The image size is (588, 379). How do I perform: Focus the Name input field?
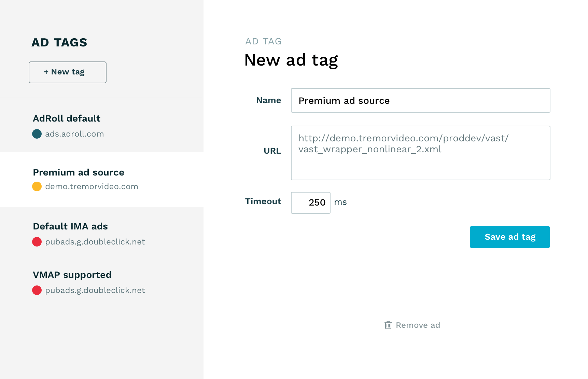point(420,100)
